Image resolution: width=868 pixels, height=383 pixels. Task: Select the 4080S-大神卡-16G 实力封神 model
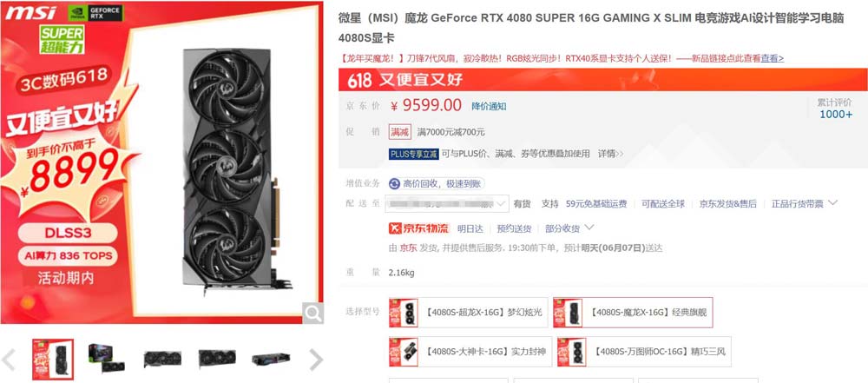470,352
